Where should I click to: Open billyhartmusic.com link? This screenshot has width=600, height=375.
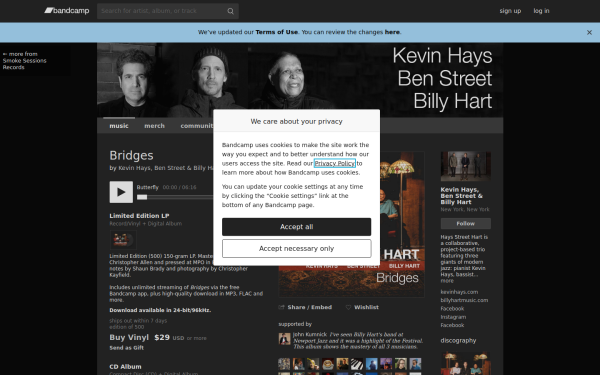point(464,300)
